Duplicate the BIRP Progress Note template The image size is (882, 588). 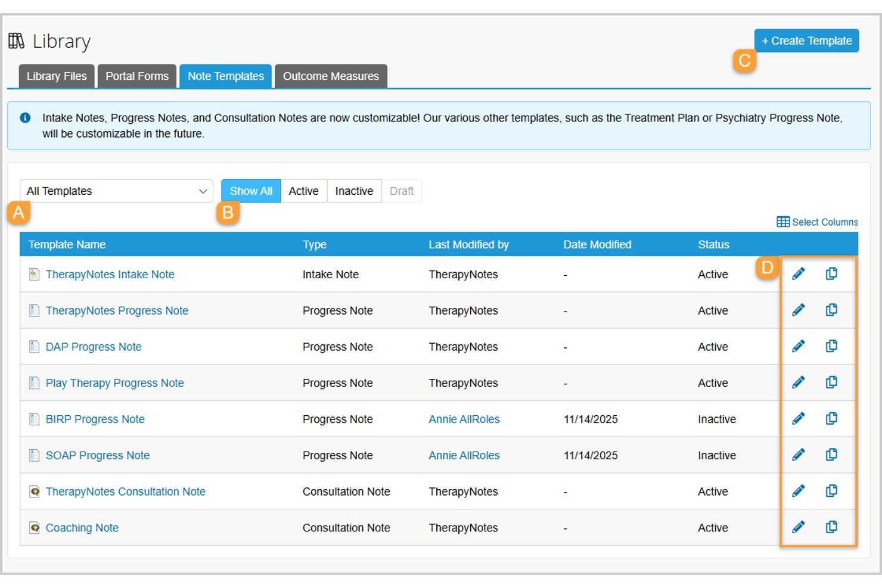pos(831,418)
